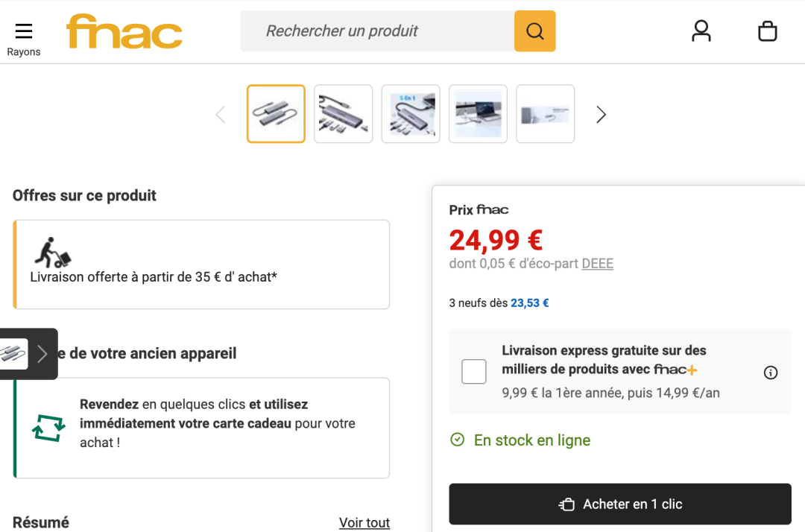
Task: Show next product thumbnails with right chevron
Action: (x=601, y=115)
